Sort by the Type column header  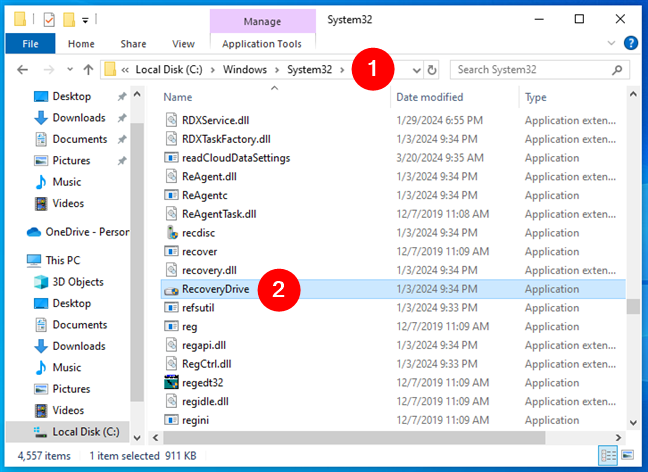[536, 97]
